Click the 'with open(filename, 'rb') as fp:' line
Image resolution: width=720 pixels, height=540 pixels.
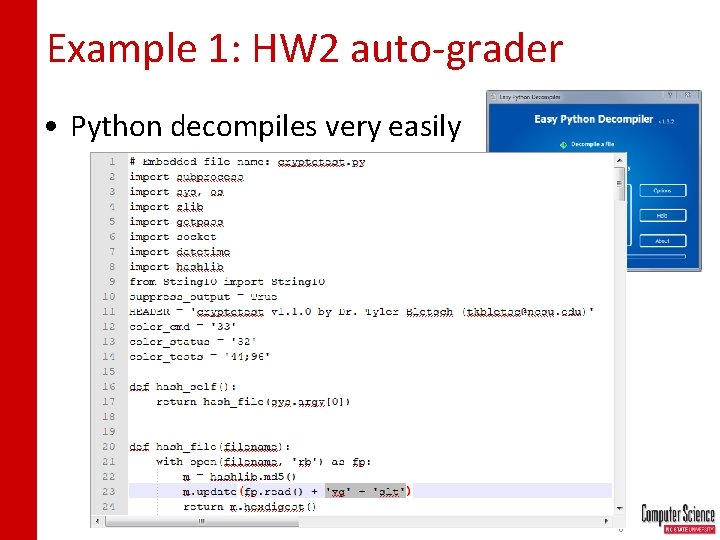264,461
